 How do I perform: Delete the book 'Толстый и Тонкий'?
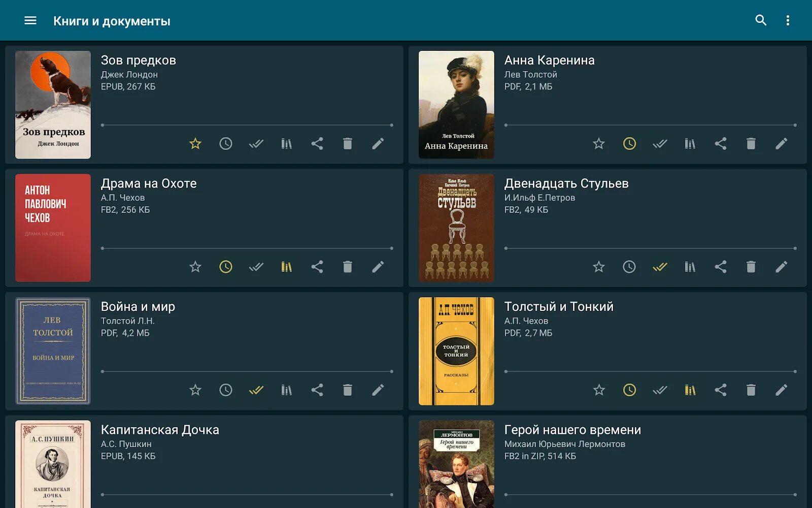point(751,390)
